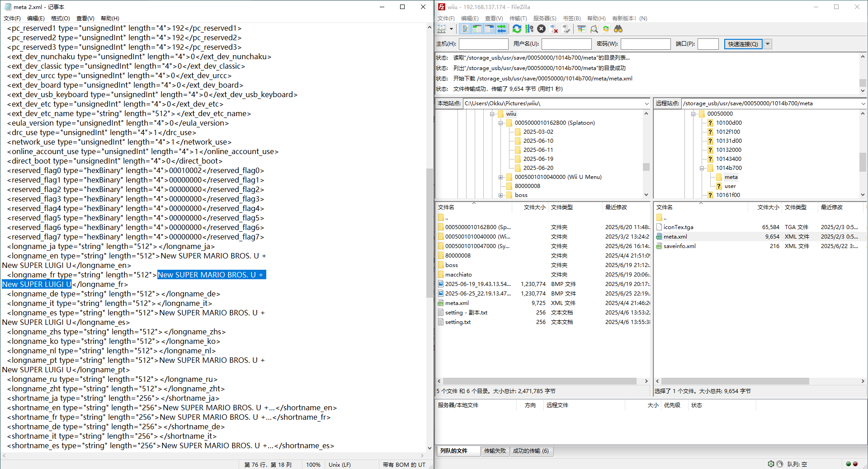
Task: Toggle local directory tree display
Action: (477, 29)
